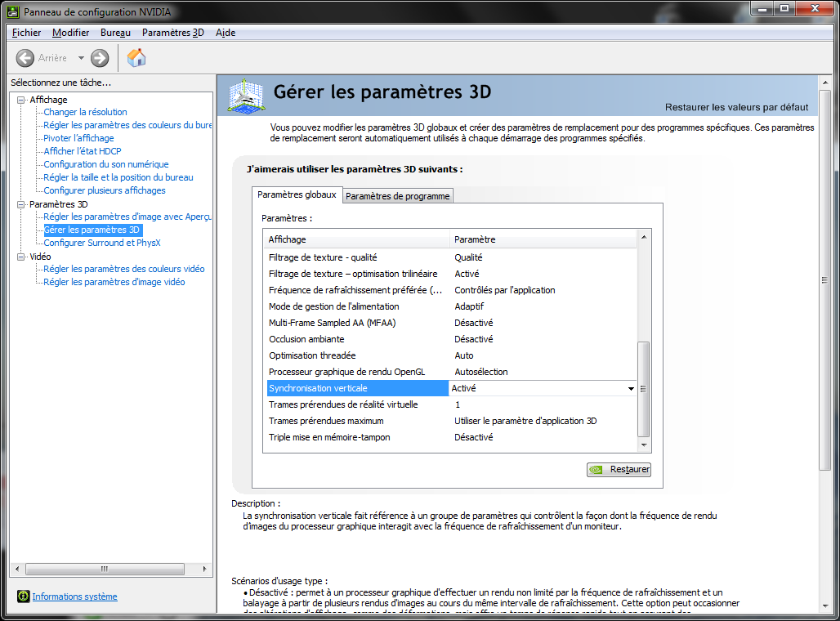Open the Paramètres 3D menu
The height and width of the screenshot is (621, 840).
[x=173, y=33]
